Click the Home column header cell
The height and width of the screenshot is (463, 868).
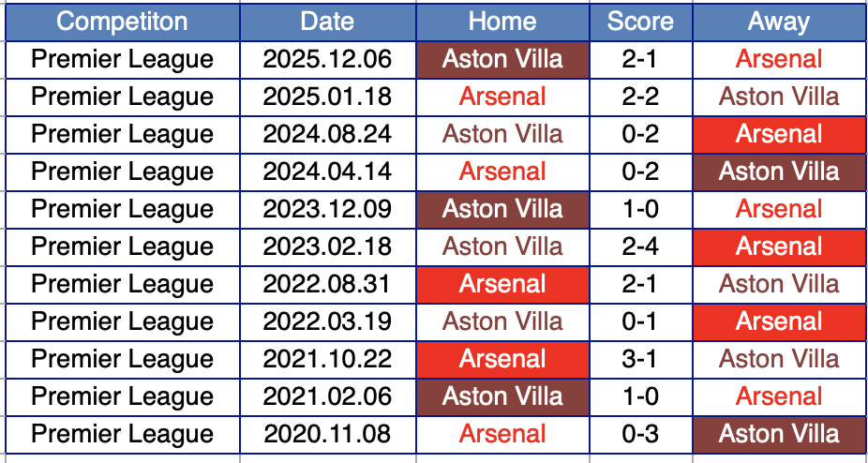coord(502,22)
